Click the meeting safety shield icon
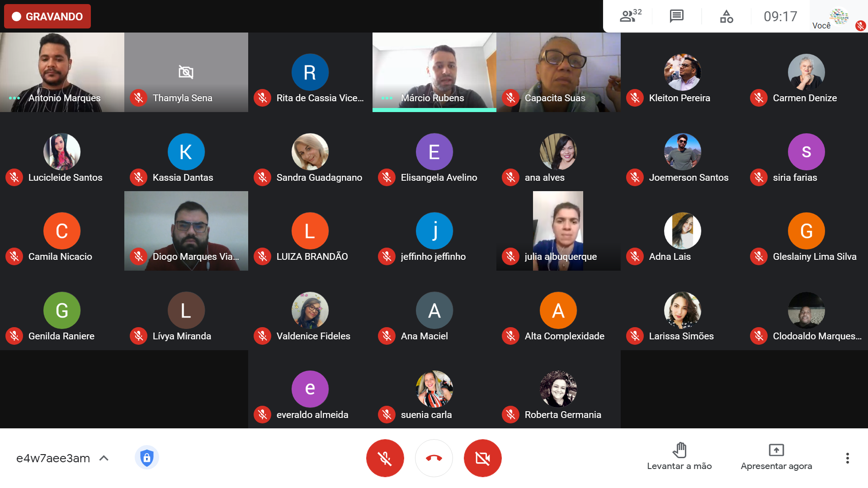 coord(146,458)
